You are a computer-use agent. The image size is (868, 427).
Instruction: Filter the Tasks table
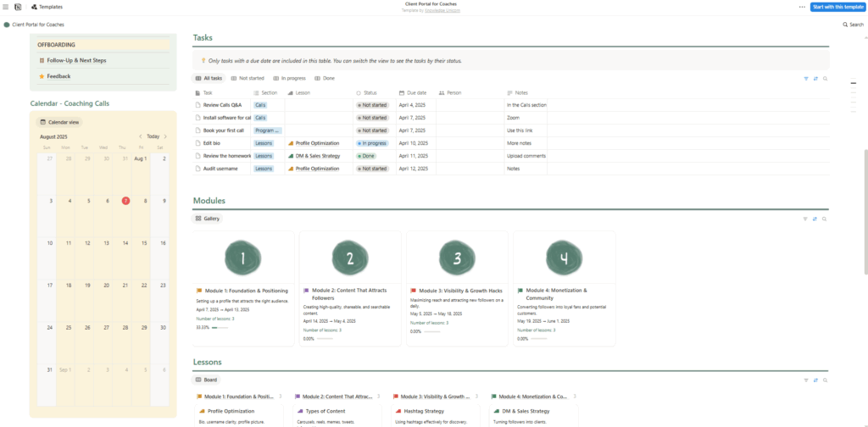tap(806, 79)
